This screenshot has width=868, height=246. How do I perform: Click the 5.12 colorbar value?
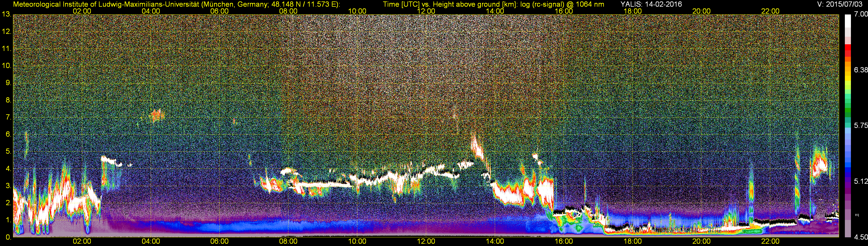click(x=860, y=181)
